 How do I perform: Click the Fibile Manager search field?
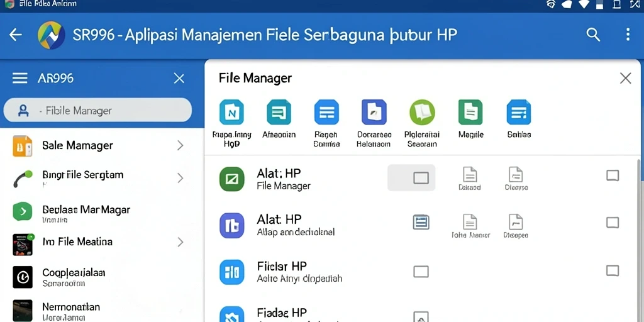[97, 111]
